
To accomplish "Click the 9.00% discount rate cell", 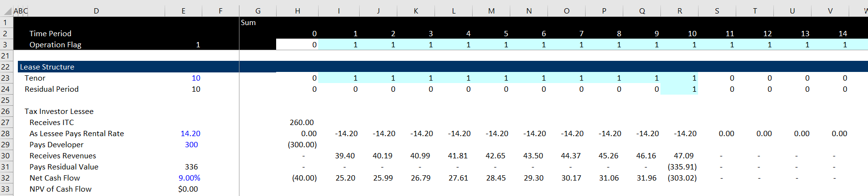I will [x=189, y=178].
